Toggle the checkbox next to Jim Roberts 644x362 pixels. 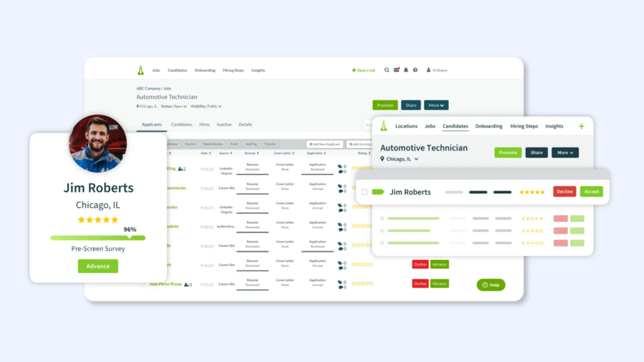pyautogui.click(x=365, y=191)
